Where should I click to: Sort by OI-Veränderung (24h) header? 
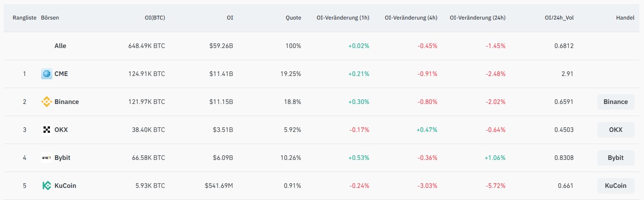pos(477,18)
